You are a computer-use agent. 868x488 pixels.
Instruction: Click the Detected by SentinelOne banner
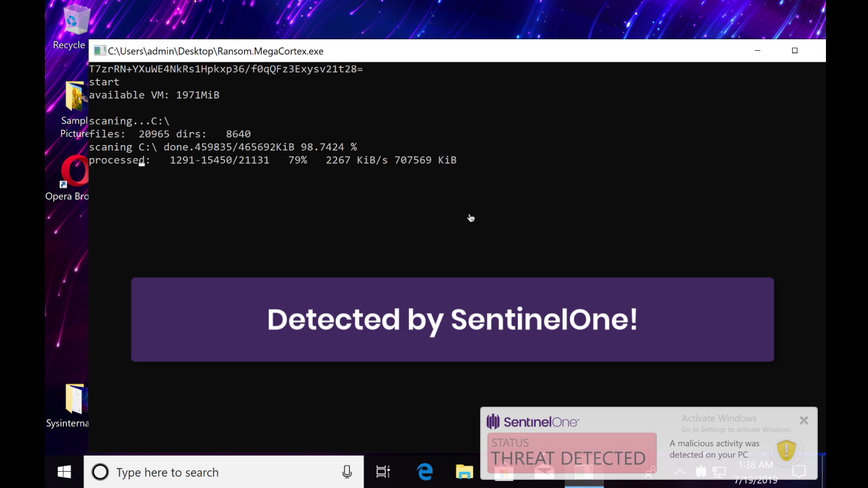(452, 319)
